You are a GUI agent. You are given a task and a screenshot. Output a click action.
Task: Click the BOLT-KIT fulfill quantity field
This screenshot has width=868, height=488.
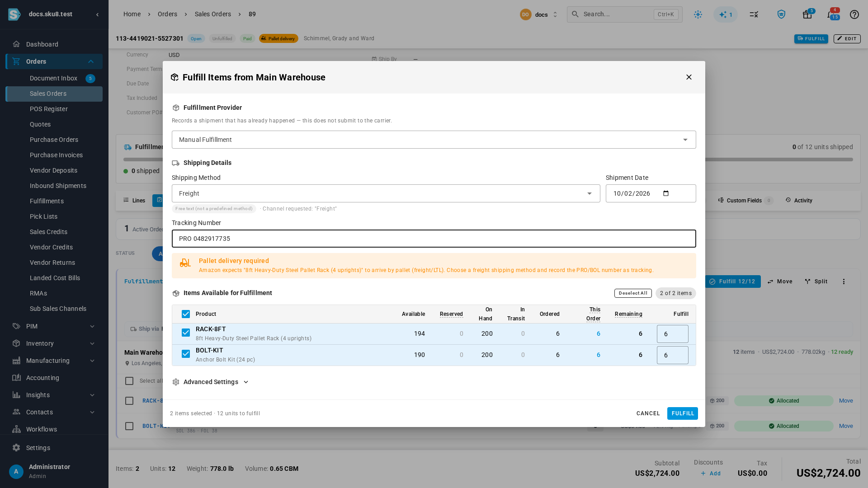coord(673,355)
